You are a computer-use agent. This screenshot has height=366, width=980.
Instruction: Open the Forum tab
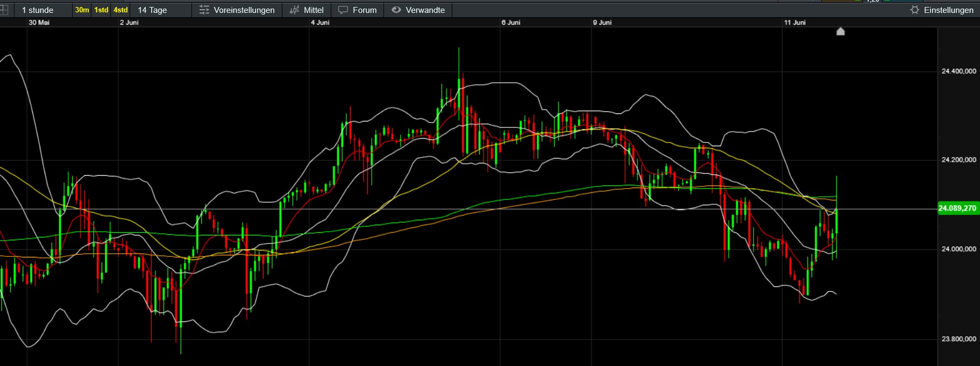coord(365,10)
